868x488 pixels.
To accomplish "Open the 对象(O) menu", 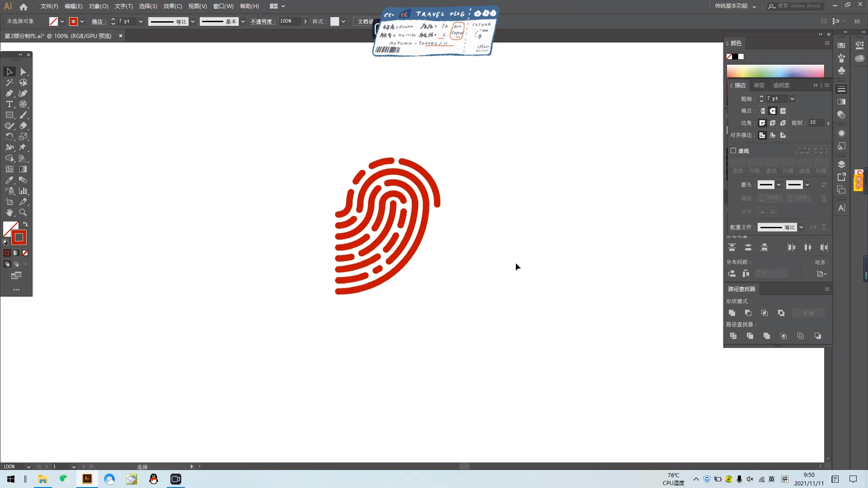I will point(98,6).
